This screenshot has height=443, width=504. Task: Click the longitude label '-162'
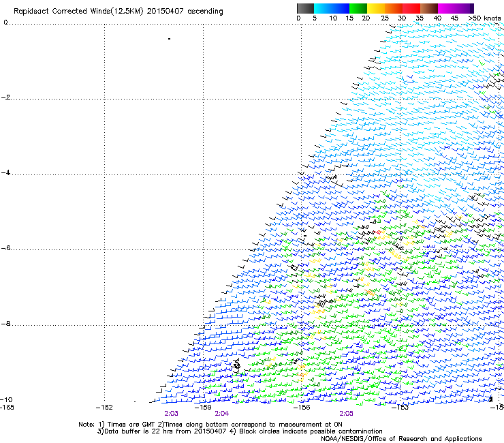(x=104, y=408)
